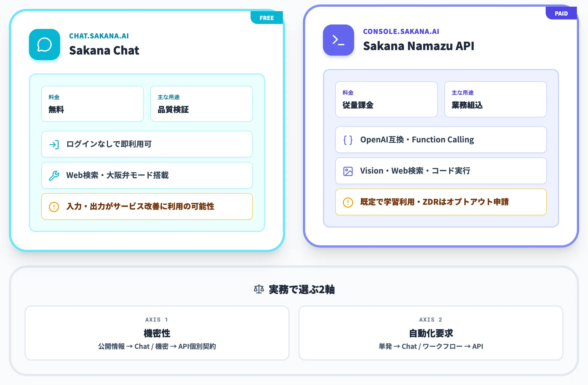Open the CHAT.SAKANA.AI link

[99, 36]
